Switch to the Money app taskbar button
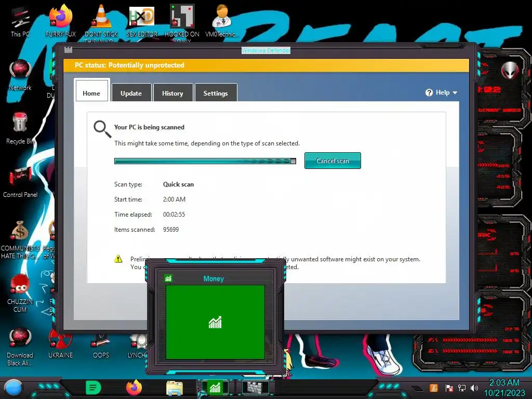Screen dimensions: 532x399 click(x=215, y=388)
